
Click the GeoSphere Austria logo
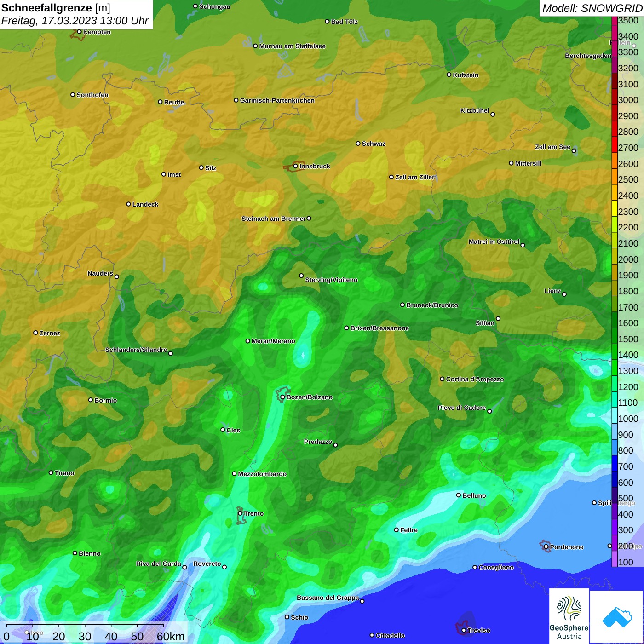tap(569, 616)
